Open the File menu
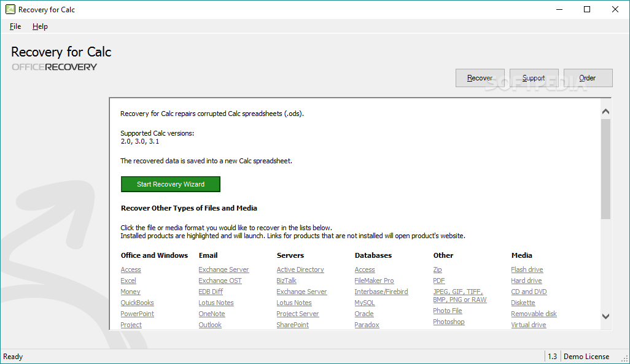This screenshot has width=630, height=364. (x=15, y=26)
